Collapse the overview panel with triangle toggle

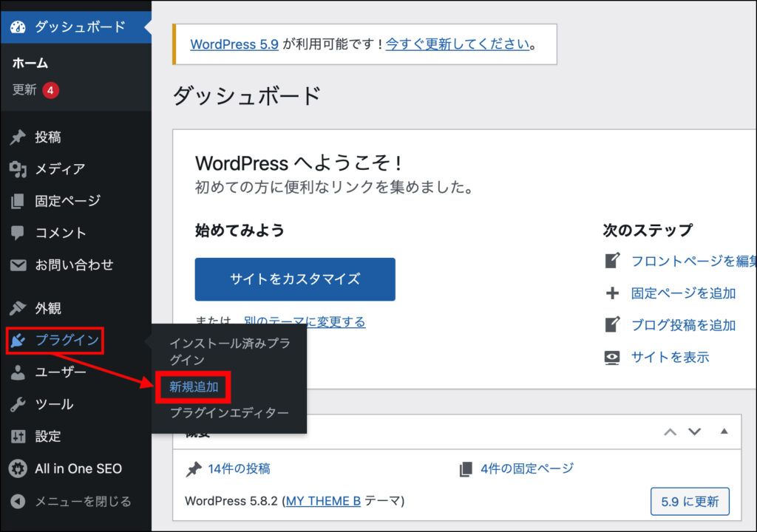(x=724, y=431)
